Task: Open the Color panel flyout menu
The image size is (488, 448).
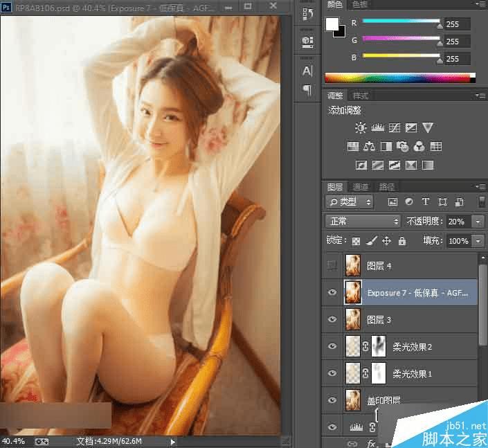Action: 481,4
